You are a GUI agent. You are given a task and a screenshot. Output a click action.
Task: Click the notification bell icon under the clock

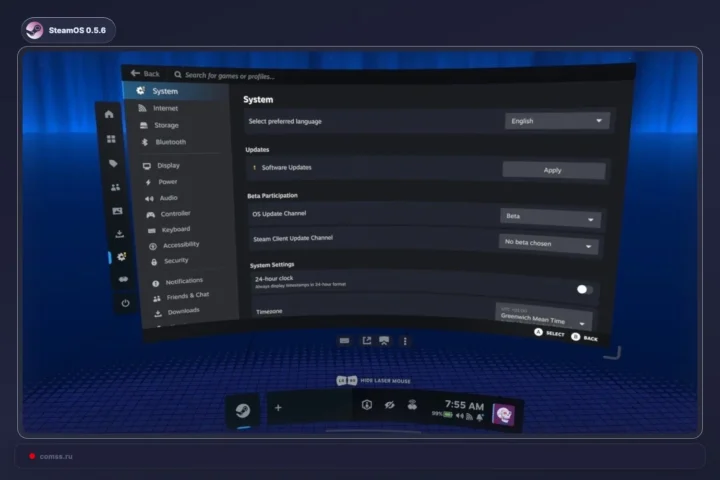480,417
